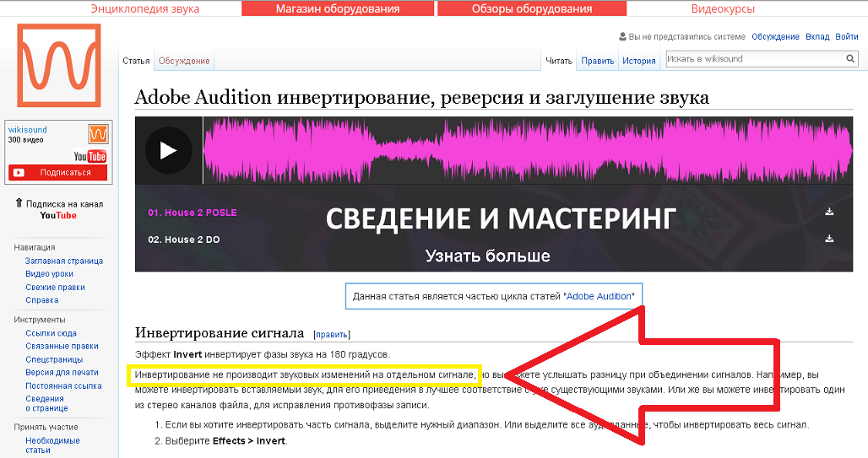Click the Принять участие sidebar heading
The height and width of the screenshot is (458, 868).
pos(46,427)
